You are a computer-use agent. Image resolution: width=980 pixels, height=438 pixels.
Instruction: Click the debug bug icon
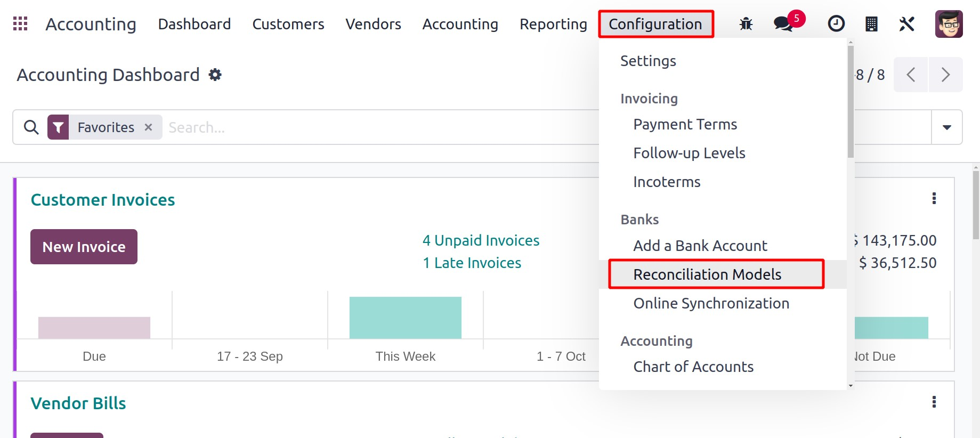(x=746, y=24)
